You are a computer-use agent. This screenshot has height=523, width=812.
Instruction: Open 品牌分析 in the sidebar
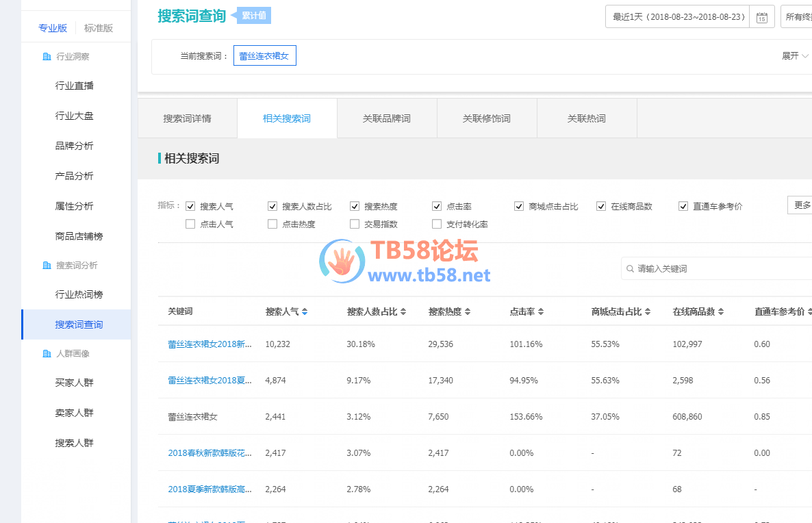[x=75, y=146]
